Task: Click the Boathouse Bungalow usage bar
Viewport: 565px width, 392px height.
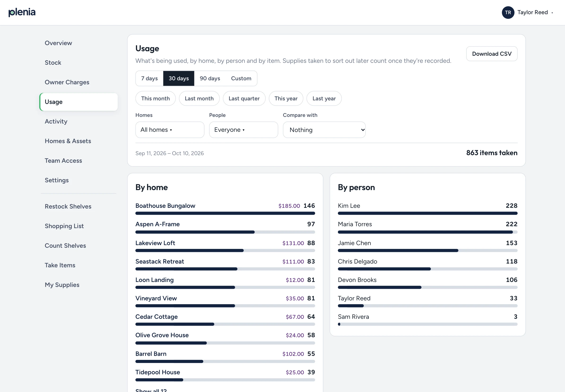Action: coord(225,213)
